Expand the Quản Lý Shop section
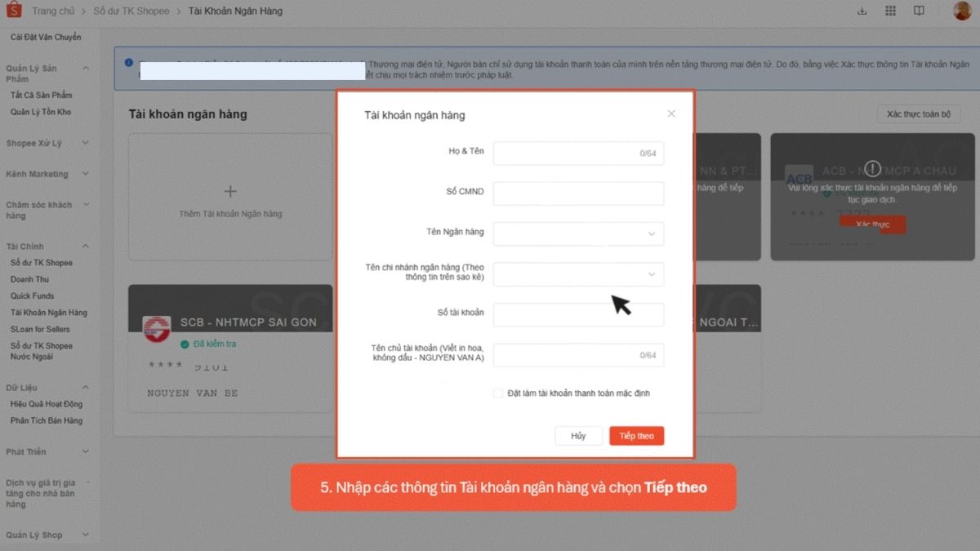Image resolution: width=980 pixels, height=551 pixels. coord(86,535)
